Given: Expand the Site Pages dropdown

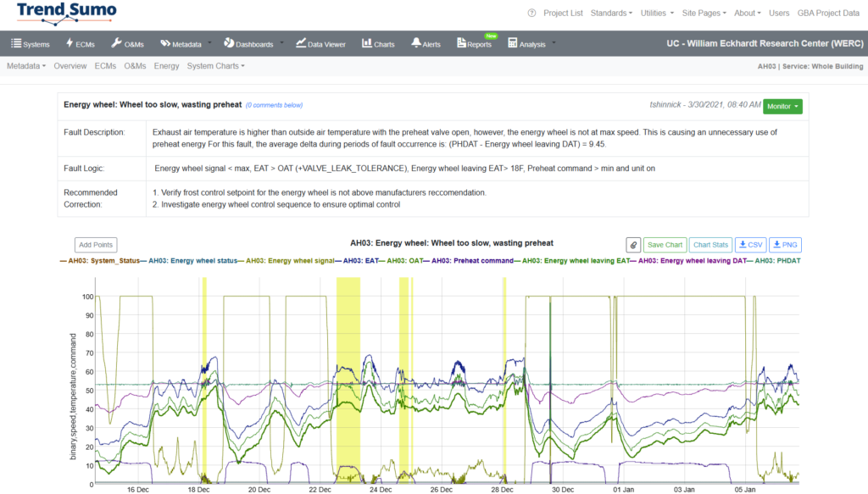Looking at the screenshot, I should coord(704,13).
